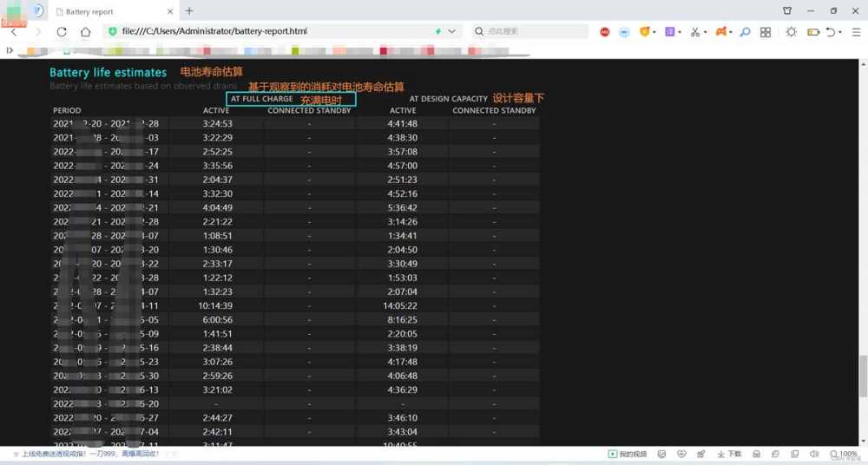Screen dimensions: 868x465
Task: Click the red ad blocker extension icon
Action: (x=605, y=32)
